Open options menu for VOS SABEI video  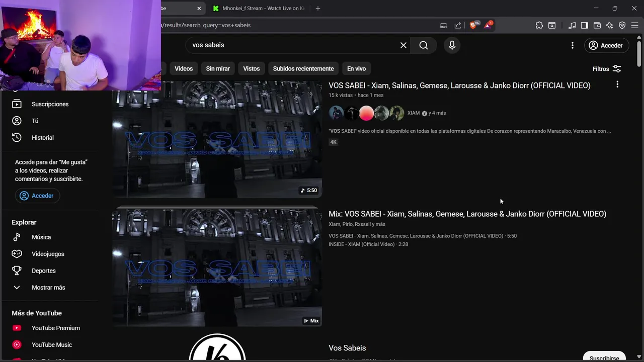[x=617, y=84]
